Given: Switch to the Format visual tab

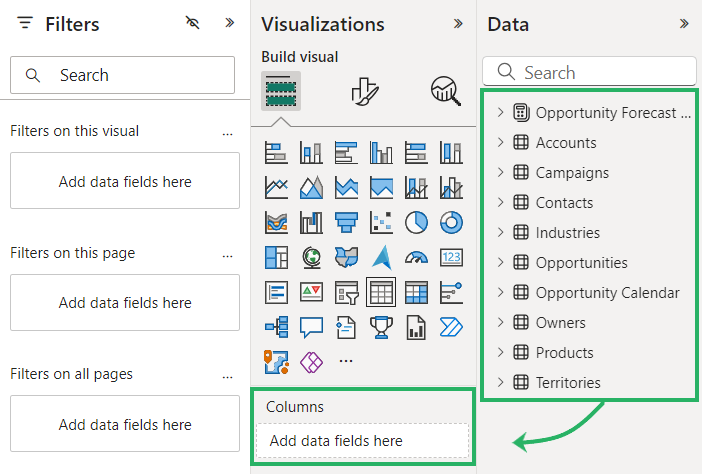Looking at the screenshot, I should 364,91.
